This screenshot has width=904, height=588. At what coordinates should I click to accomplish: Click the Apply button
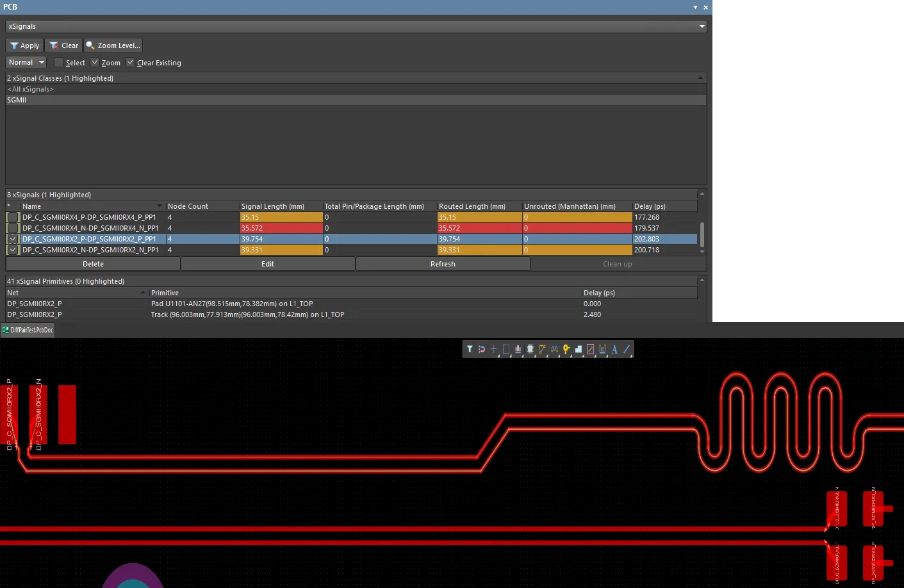pyautogui.click(x=24, y=45)
